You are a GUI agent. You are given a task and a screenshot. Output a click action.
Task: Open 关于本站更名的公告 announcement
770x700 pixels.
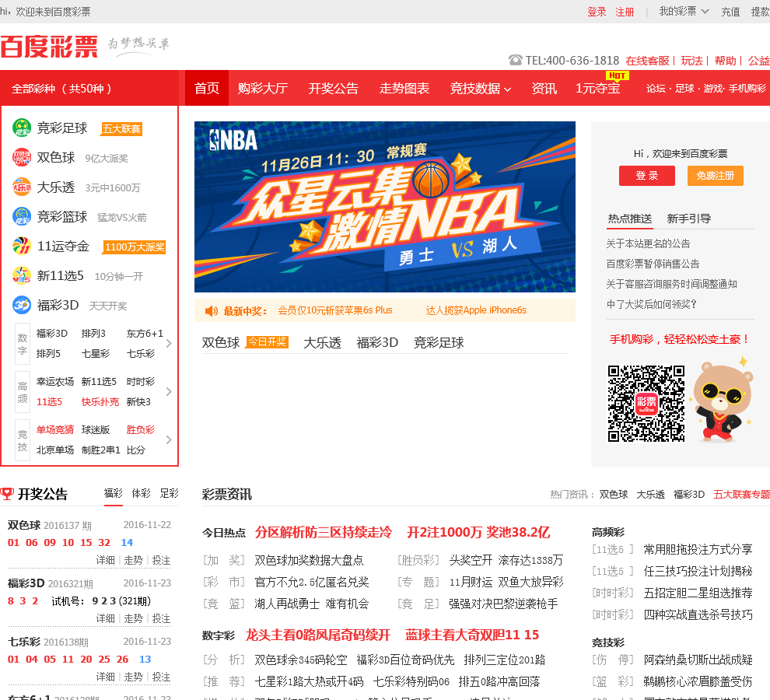click(648, 243)
